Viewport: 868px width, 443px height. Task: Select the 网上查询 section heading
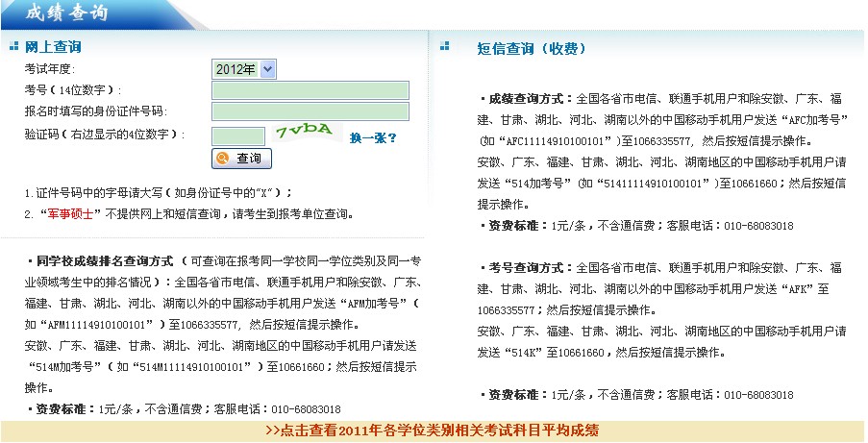53,46
